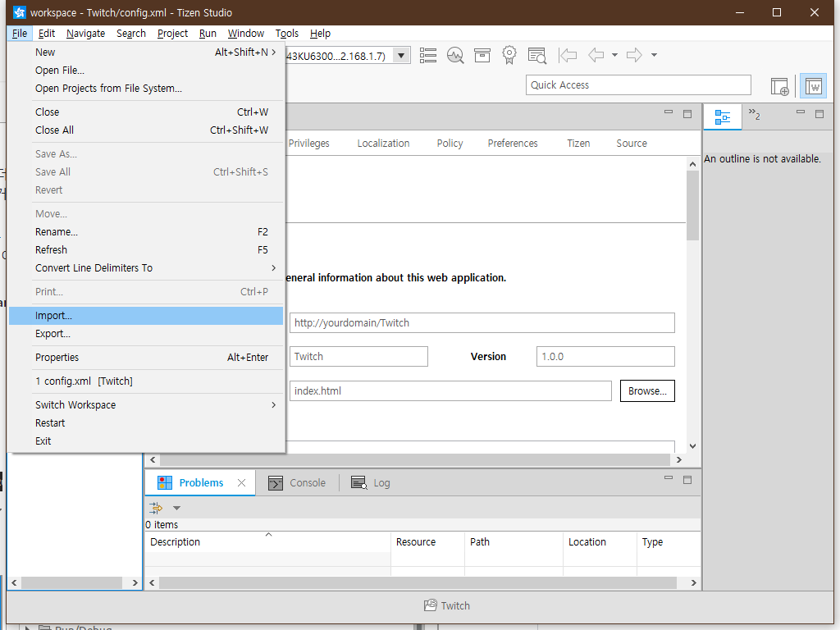Click the Problems filter arrows icon

[155, 507]
